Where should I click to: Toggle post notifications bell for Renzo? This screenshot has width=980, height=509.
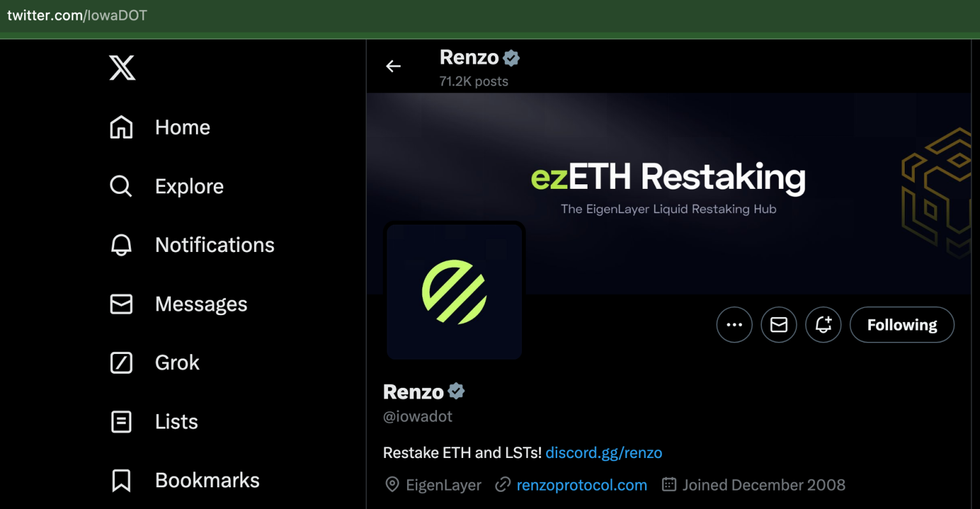823,325
